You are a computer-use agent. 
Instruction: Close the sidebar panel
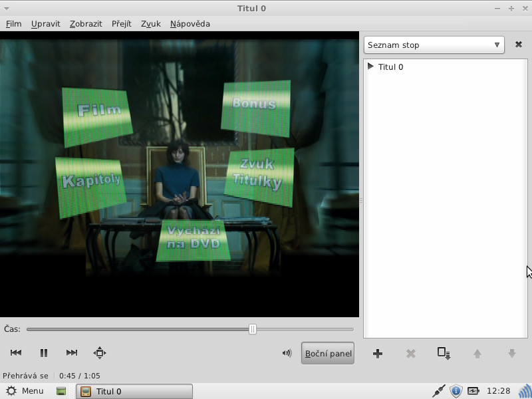(x=519, y=45)
